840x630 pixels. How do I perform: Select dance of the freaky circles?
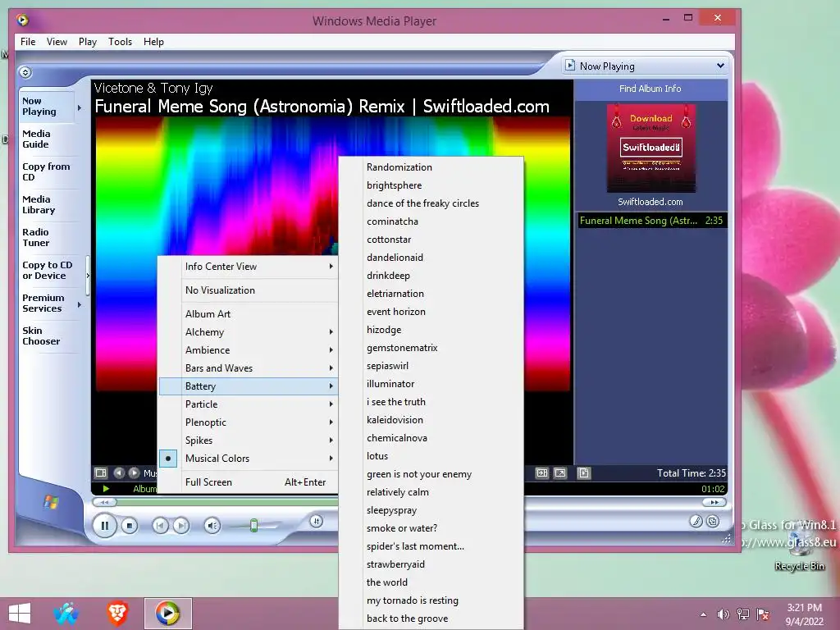click(431, 203)
